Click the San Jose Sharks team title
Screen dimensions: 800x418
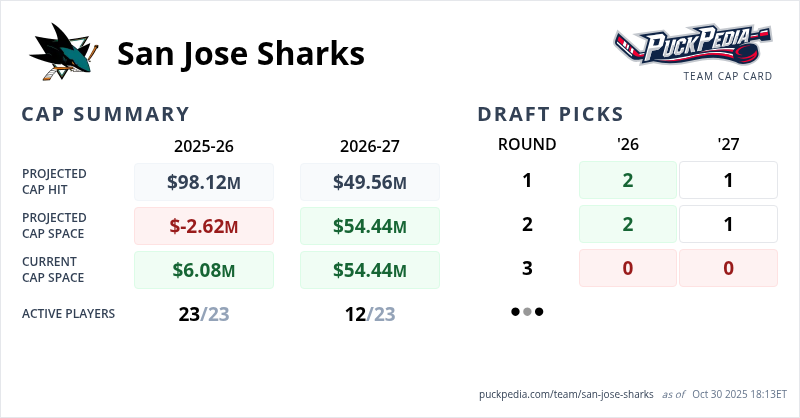click(x=240, y=52)
